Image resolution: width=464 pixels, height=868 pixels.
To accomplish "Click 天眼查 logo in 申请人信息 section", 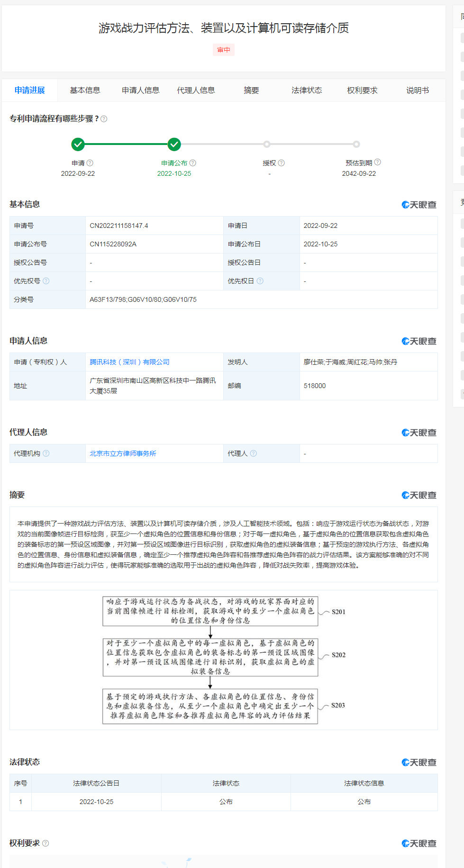I will pyautogui.click(x=419, y=341).
